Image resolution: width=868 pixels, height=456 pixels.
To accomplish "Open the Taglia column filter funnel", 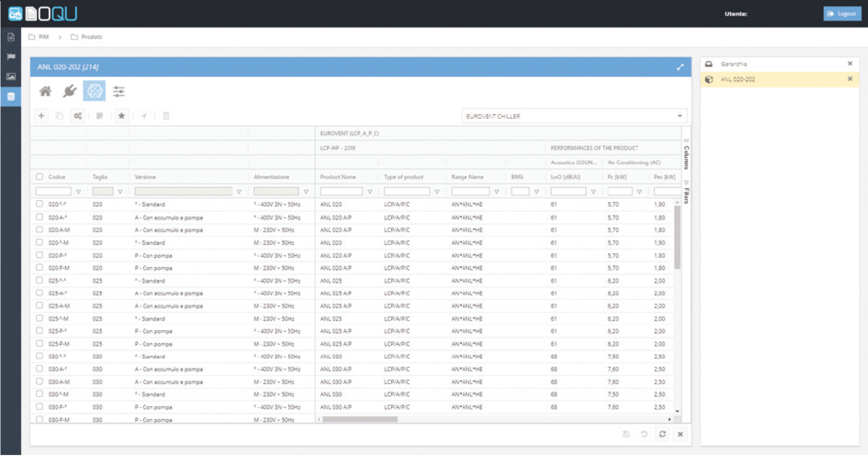I will coord(120,192).
